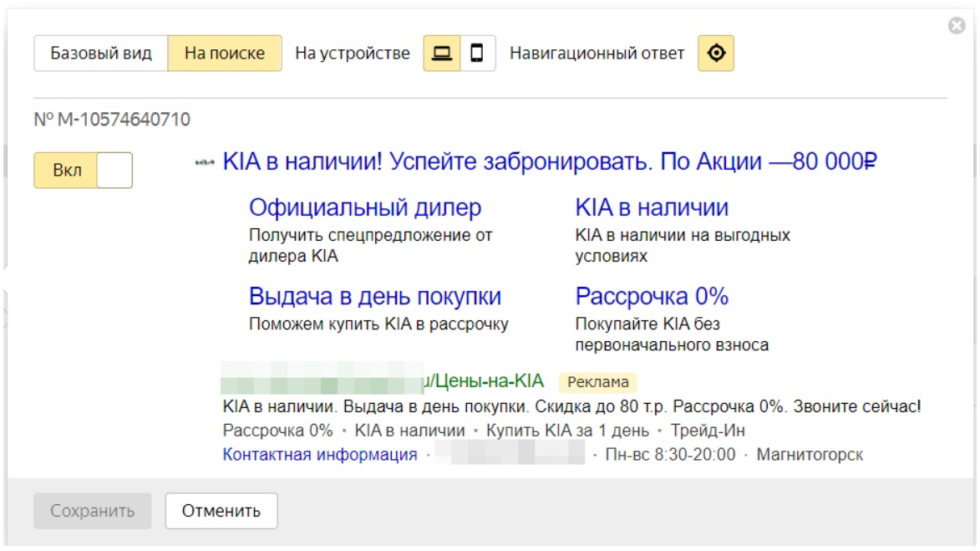Click the Магнитогорск city text
The width and height of the screenshot is (980, 551).
pyautogui.click(x=810, y=455)
